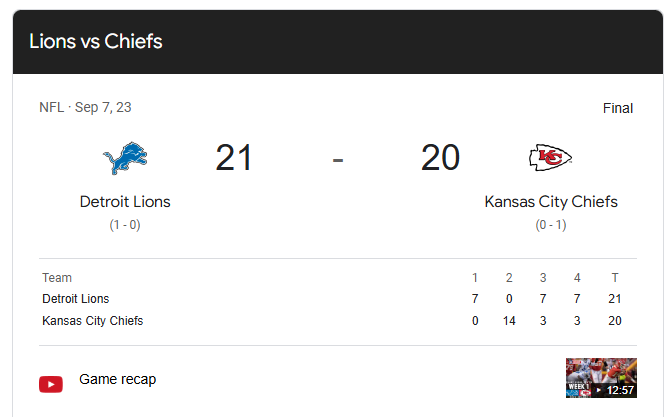Image resolution: width=670 pixels, height=417 pixels.
Task: Click the large Chiefs score of 20
Action: (440, 158)
